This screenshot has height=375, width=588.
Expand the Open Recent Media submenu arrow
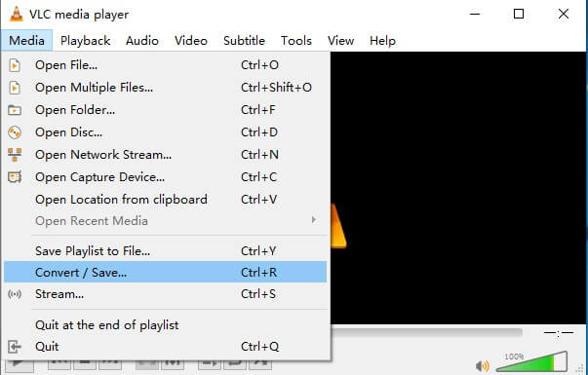[313, 220]
